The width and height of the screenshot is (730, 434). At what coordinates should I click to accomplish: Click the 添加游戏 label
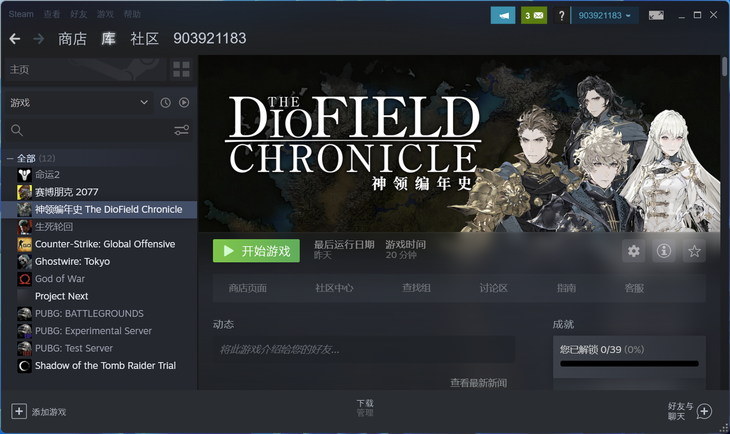tap(49, 412)
